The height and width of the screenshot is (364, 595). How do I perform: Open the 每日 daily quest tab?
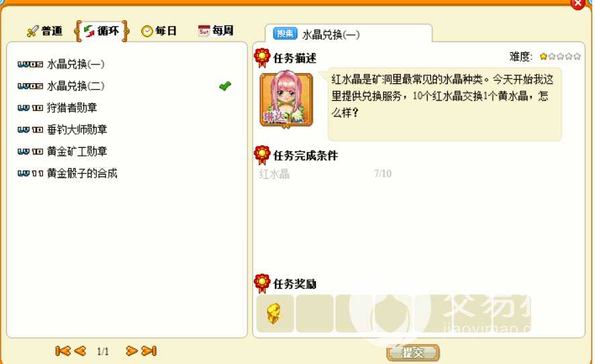tap(159, 31)
